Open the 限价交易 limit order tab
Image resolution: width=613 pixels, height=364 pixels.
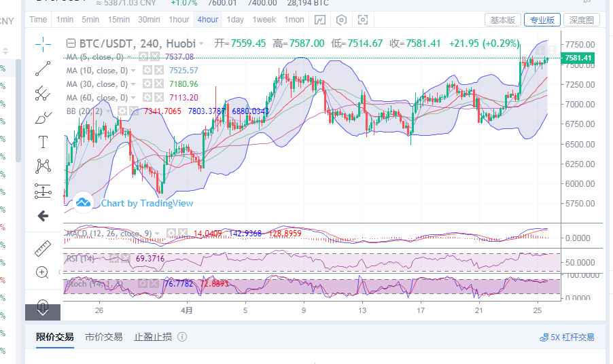tap(55, 337)
